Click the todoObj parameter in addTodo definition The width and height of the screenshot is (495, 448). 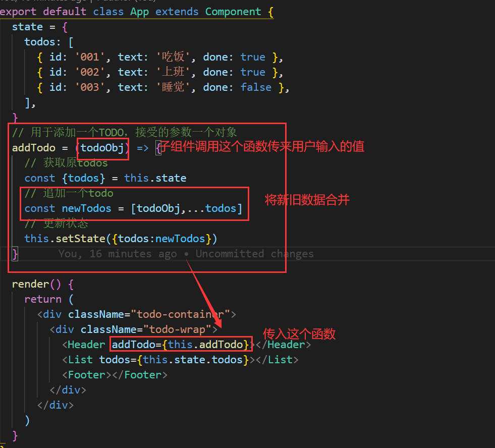102,148
